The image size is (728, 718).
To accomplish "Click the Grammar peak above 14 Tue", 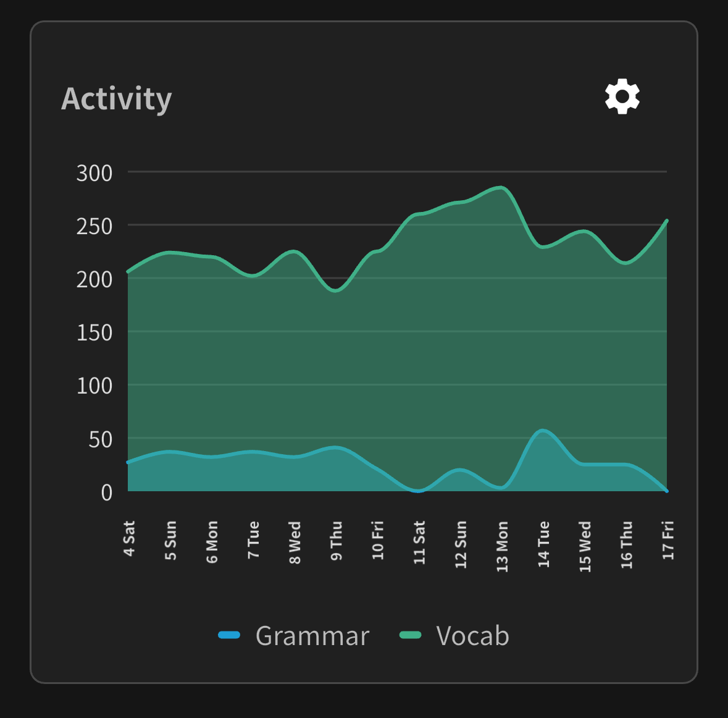I will click(x=543, y=430).
